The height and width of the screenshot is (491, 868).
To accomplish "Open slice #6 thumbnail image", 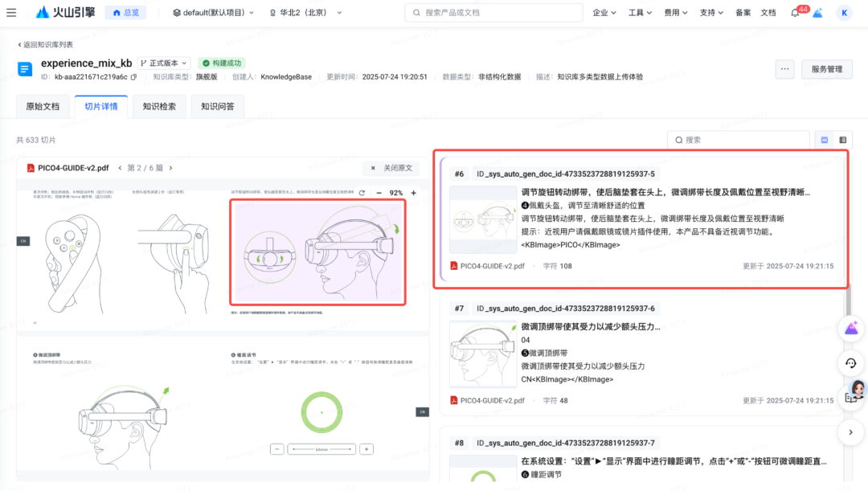I will click(483, 219).
